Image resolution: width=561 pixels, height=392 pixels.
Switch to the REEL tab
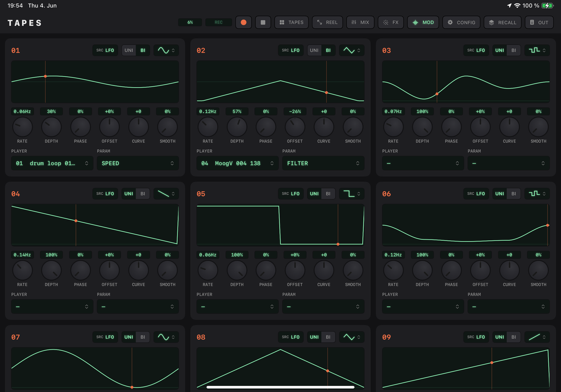327,22
